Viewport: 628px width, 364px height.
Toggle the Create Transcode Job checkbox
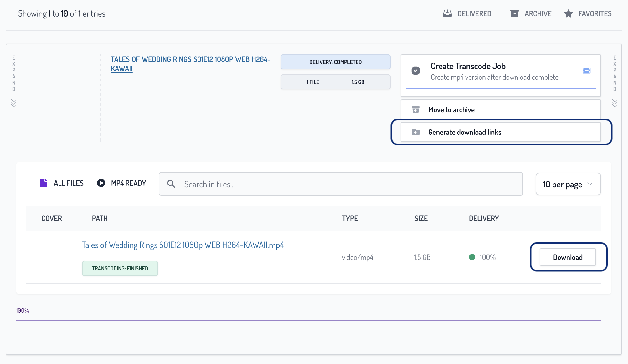(416, 71)
